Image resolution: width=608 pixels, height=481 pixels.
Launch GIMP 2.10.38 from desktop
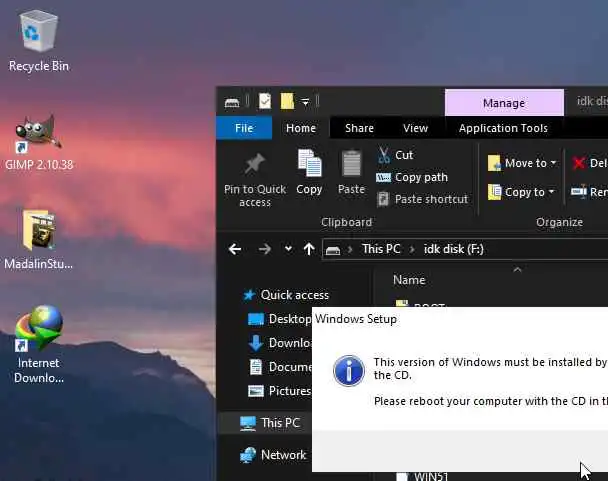pyautogui.click(x=38, y=142)
